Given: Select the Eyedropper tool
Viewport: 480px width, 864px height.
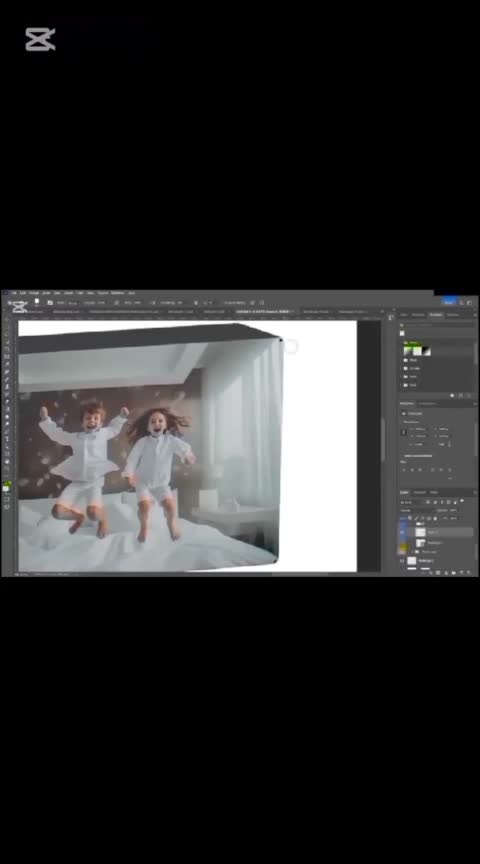Looking at the screenshot, I should pyautogui.click(x=7, y=363).
